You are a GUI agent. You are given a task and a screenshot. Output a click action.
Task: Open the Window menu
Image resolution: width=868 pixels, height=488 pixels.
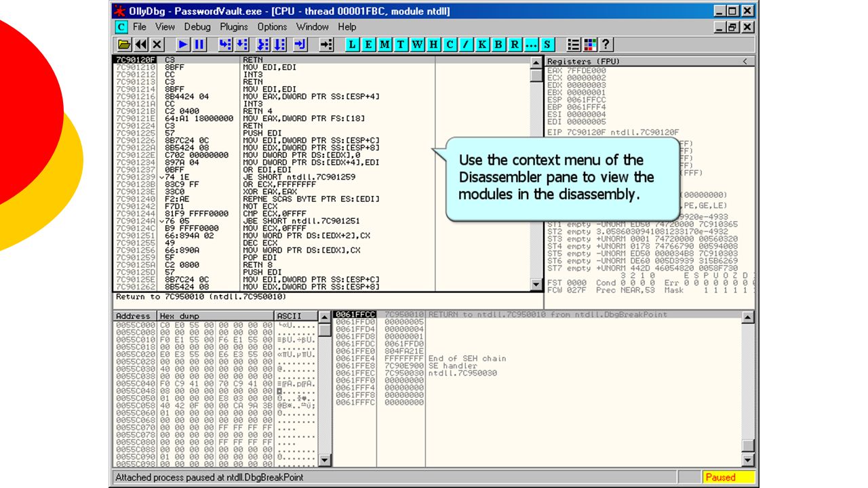coord(313,27)
